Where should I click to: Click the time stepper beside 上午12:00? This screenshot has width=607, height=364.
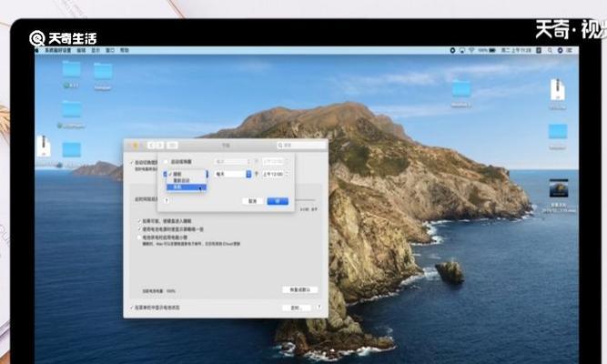287,174
